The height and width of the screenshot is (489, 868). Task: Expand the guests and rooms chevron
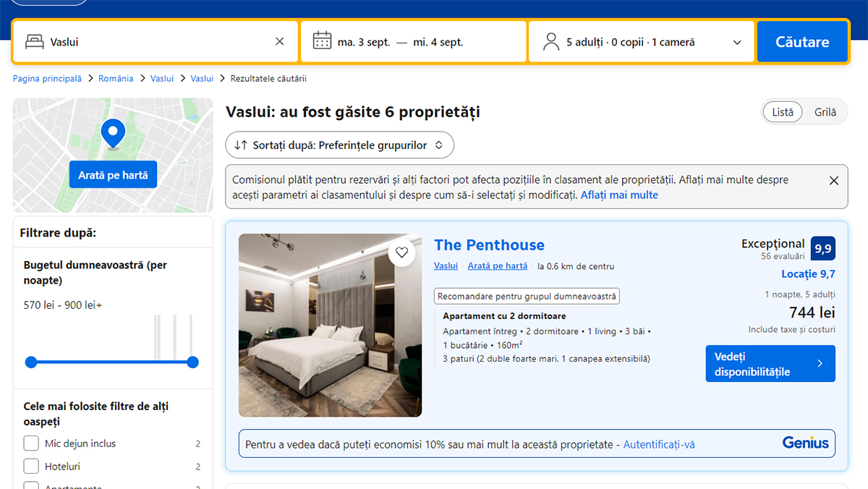pyautogui.click(x=737, y=43)
